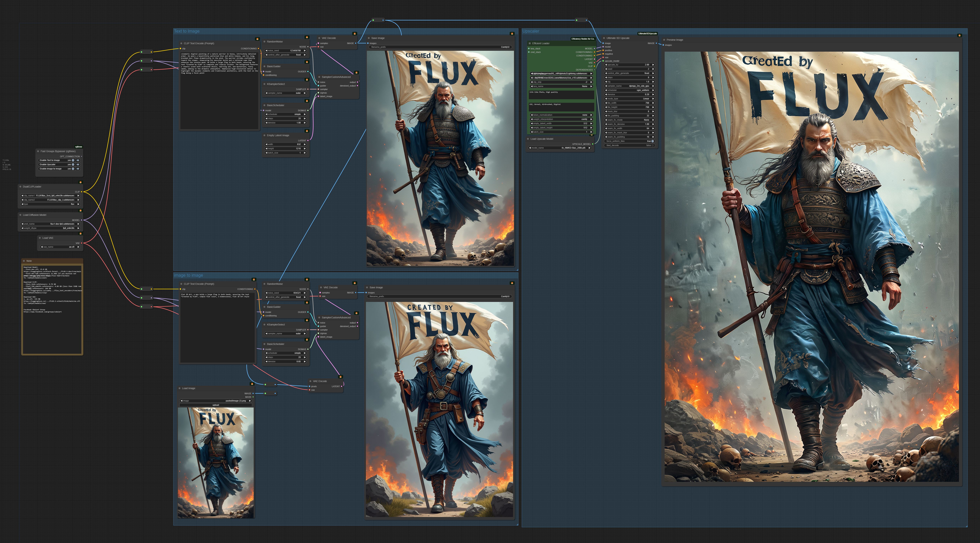Decrease clip_skip in Efficient Loader
The image size is (980, 543).
point(531,82)
